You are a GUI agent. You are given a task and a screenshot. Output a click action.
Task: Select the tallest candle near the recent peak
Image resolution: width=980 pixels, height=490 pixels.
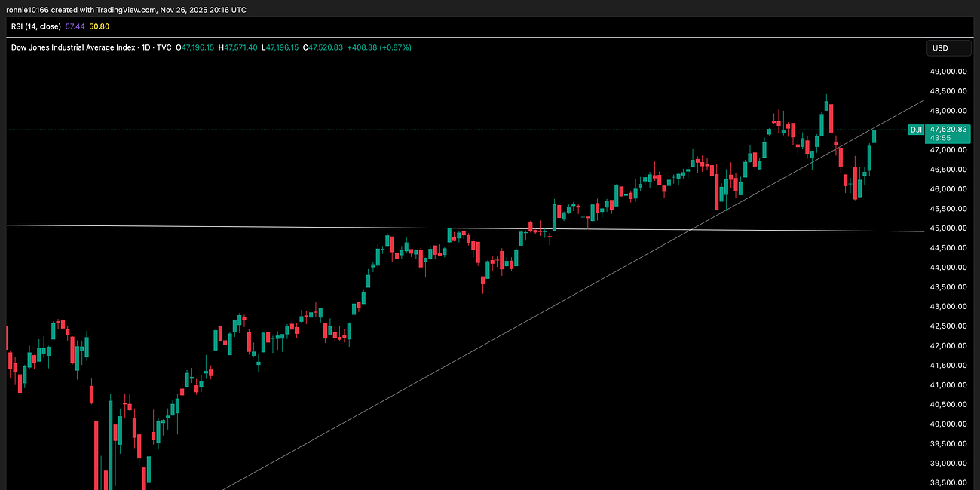click(829, 117)
